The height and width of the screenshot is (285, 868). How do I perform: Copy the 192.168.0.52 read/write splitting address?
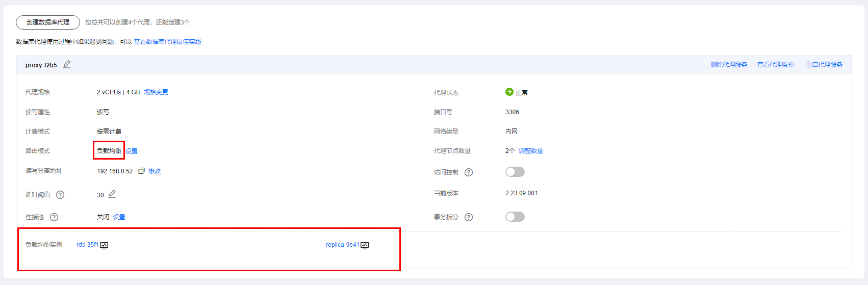[x=141, y=171]
